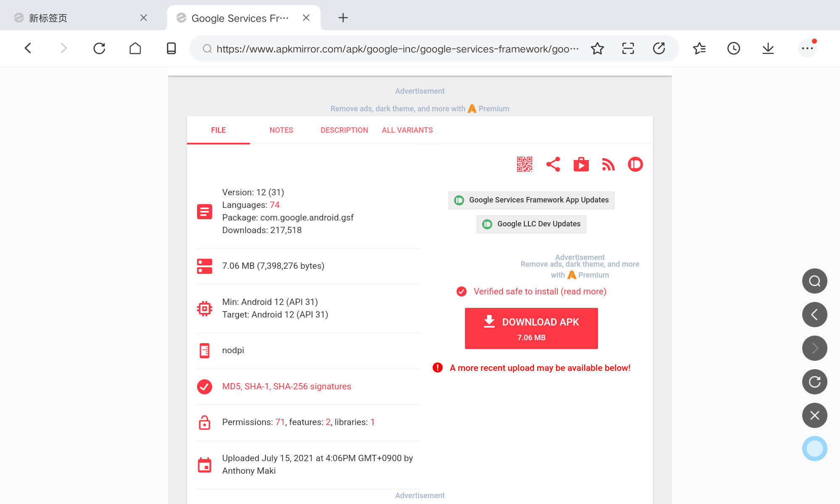Open the three-dot browser menu
The width and height of the screenshot is (840, 504).
tap(807, 49)
